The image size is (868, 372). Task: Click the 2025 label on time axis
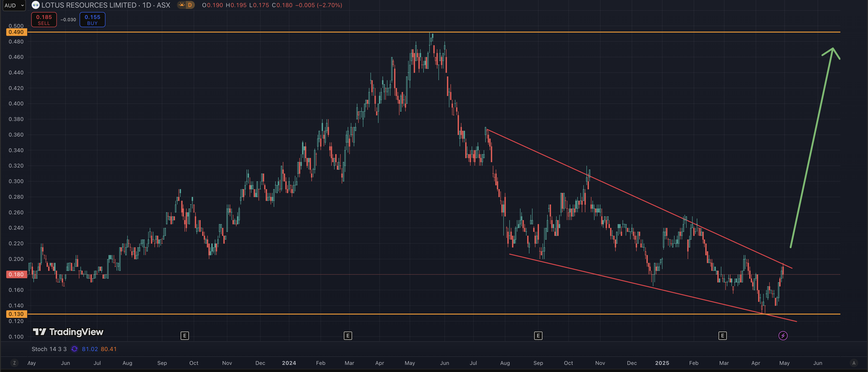(662, 363)
